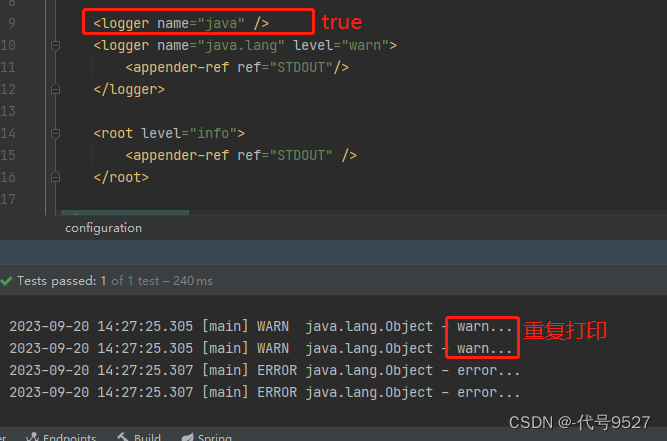Click the second WARN log line
This screenshot has width=667, height=441.
click(x=261, y=348)
